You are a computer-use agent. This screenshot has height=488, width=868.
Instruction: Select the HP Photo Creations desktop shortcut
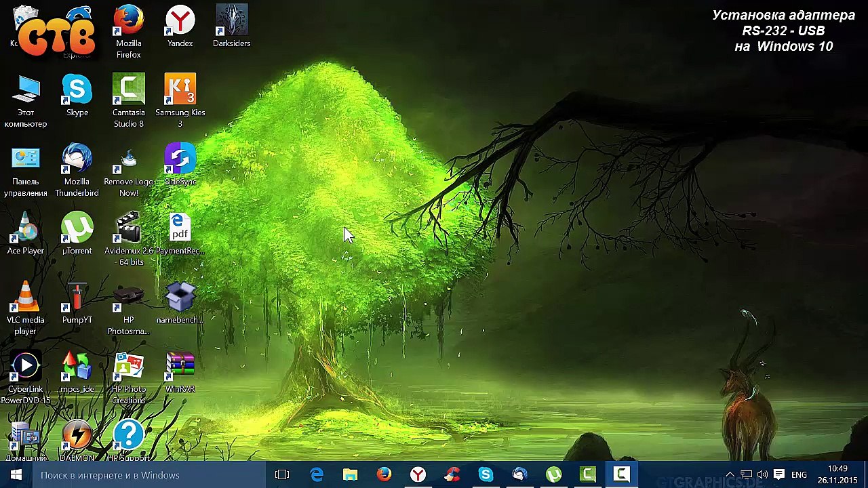tap(128, 378)
